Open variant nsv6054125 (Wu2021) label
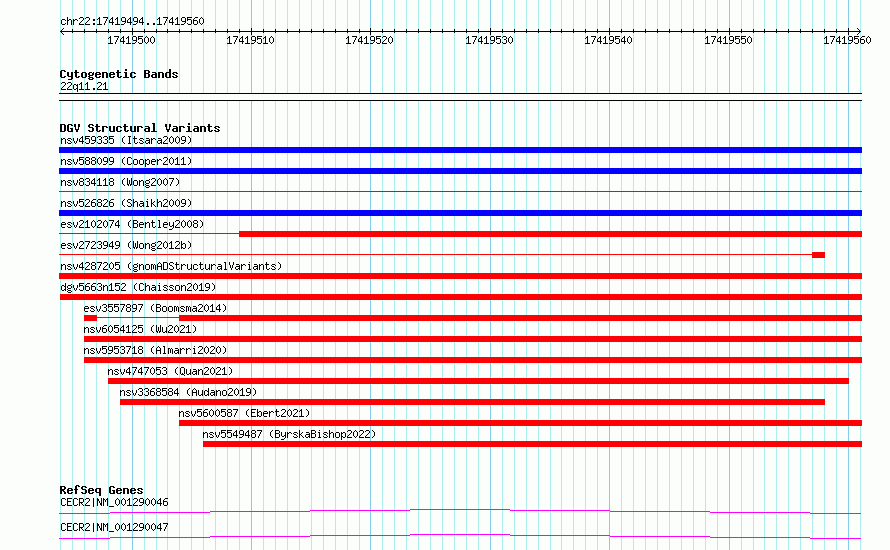The width and height of the screenshot is (890, 550). (x=140, y=329)
